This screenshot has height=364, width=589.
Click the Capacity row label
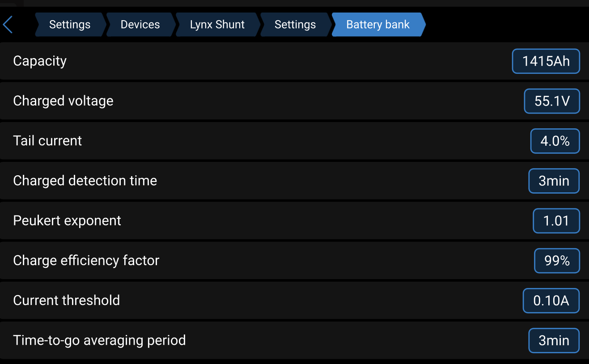click(x=40, y=61)
